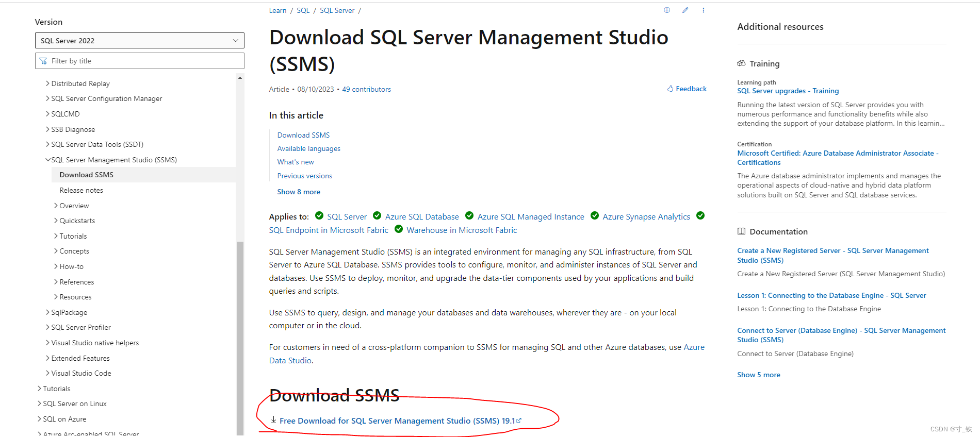Open SQL Server upgrades - Training link
This screenshot has height=437, width=980.
tap(788, 91)
